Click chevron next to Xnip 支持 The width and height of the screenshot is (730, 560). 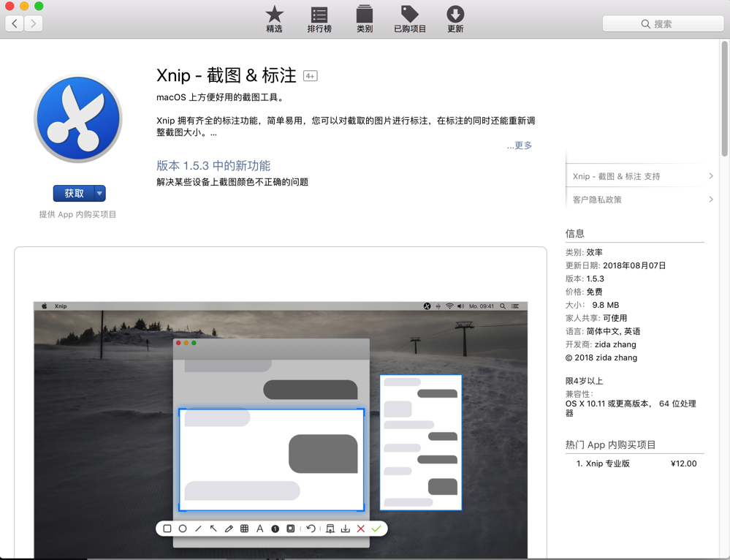pyautogui.click(x=711, y=176)
